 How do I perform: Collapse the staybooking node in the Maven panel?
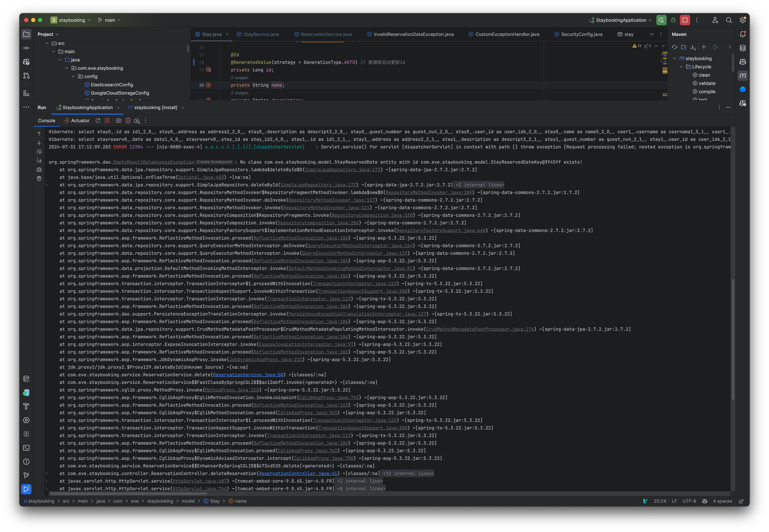(675, 58)
